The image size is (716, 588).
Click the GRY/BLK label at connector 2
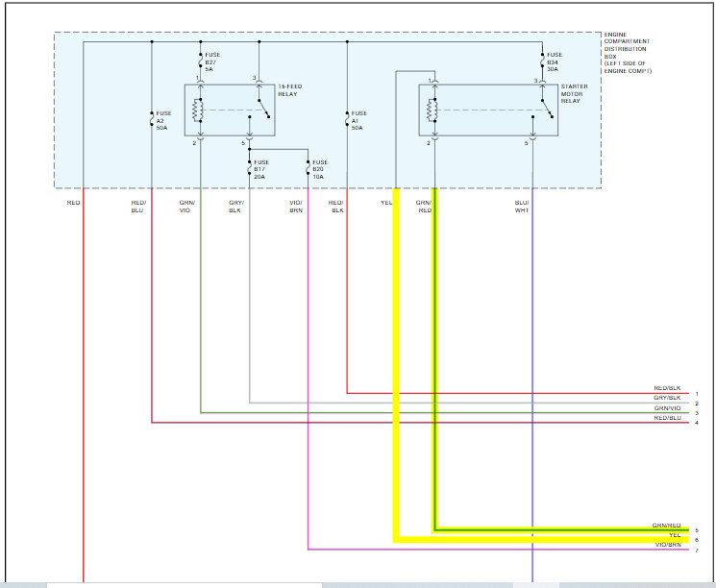[x=667, y=398]
